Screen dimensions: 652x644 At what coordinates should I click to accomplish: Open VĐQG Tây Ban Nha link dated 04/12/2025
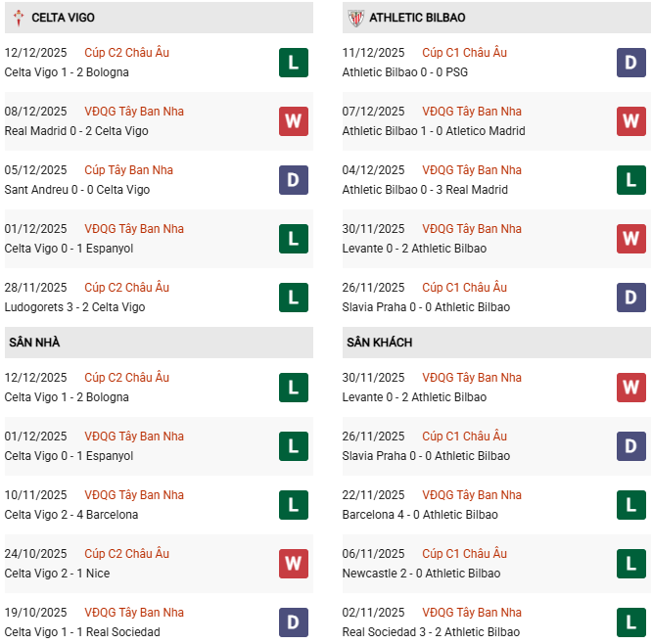pos(472,170)
